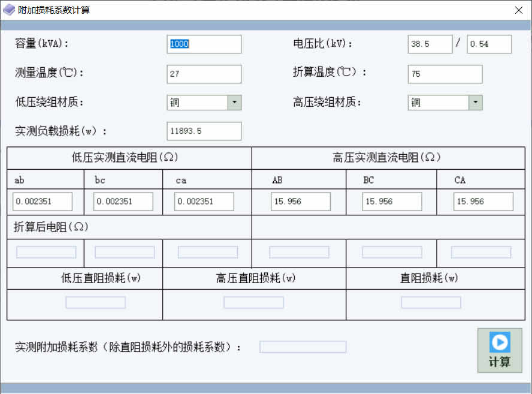Click the 实测附加损耗系数 result field

tap(303, 347)
